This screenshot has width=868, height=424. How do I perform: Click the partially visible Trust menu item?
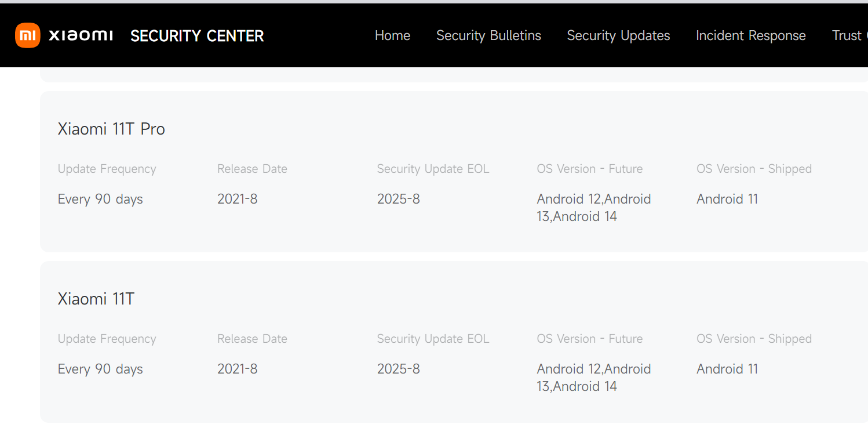click(x=849, y=35)
